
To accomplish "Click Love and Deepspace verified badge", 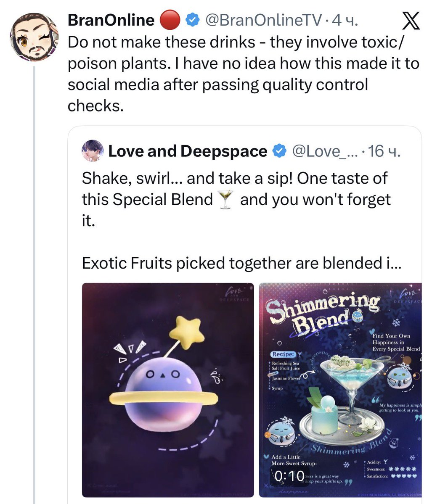I will [x=280, y=151].
